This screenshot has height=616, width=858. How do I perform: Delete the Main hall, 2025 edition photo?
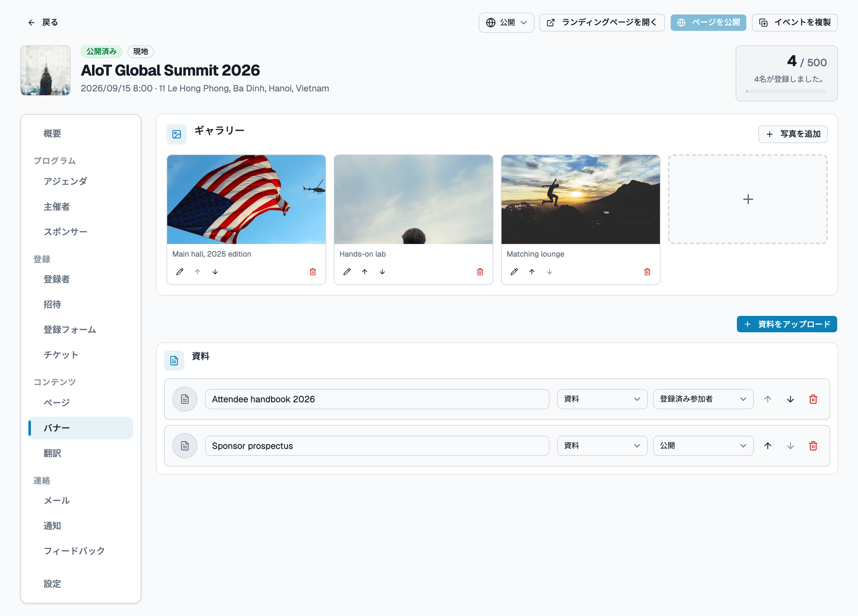coord(313,272)
